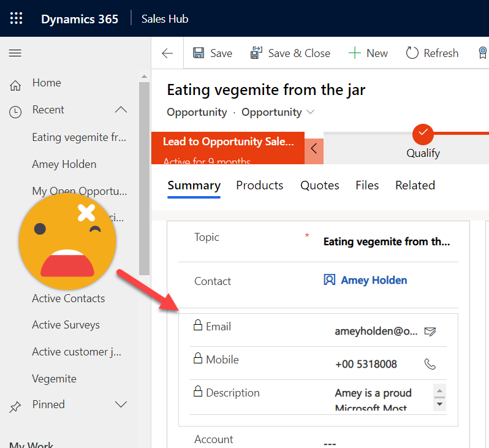This screenshot has height=448, width=489.
Task: Click the Save & Close label
Action: (x=299, y=53)
